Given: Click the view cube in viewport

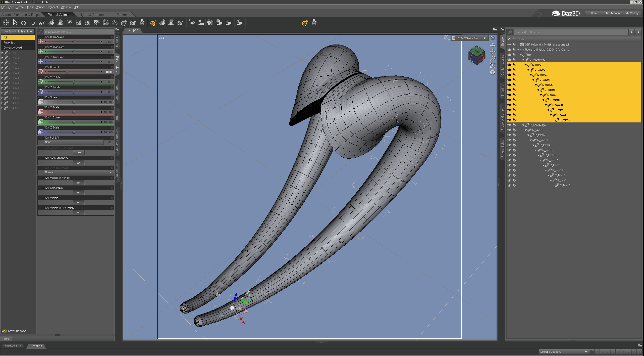Looking at the screenshot, I should [476, 55].
